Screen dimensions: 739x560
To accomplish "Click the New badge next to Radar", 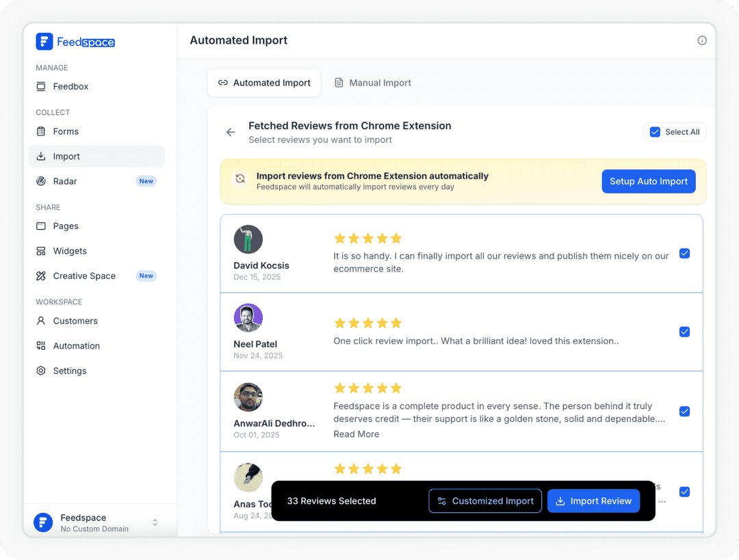I will point(146,181).
